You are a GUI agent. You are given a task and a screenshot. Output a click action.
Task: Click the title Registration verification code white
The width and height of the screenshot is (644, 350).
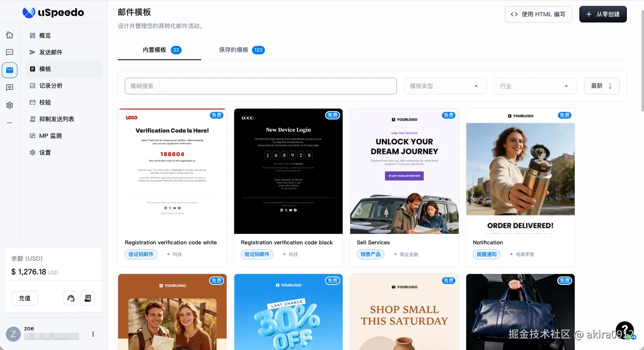click(171, 242)
